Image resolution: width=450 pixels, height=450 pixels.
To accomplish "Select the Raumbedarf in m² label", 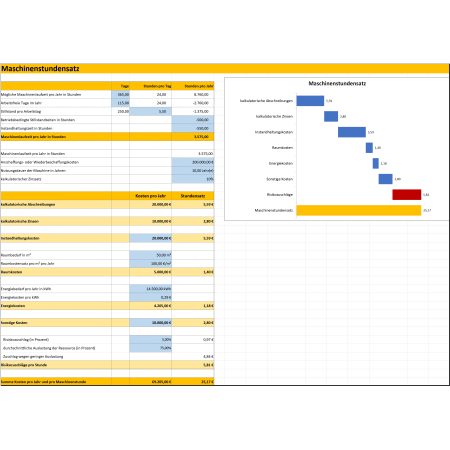I will point(16,255).
